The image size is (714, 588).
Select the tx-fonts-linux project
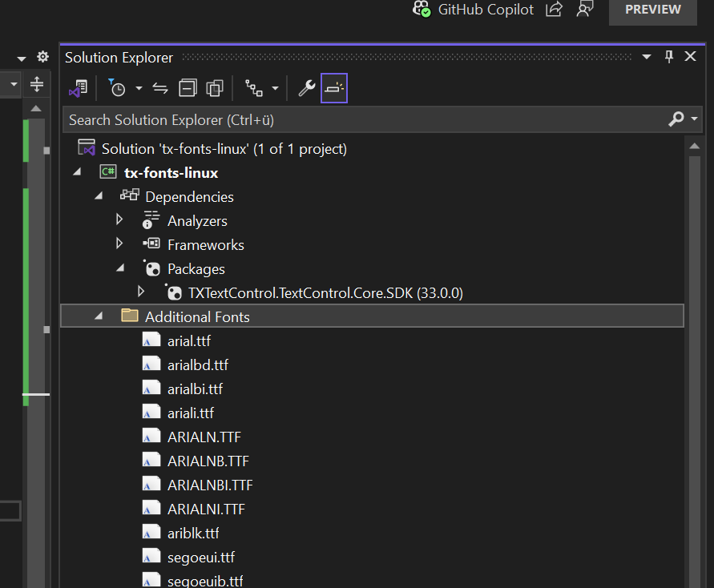tap(171, 173)
